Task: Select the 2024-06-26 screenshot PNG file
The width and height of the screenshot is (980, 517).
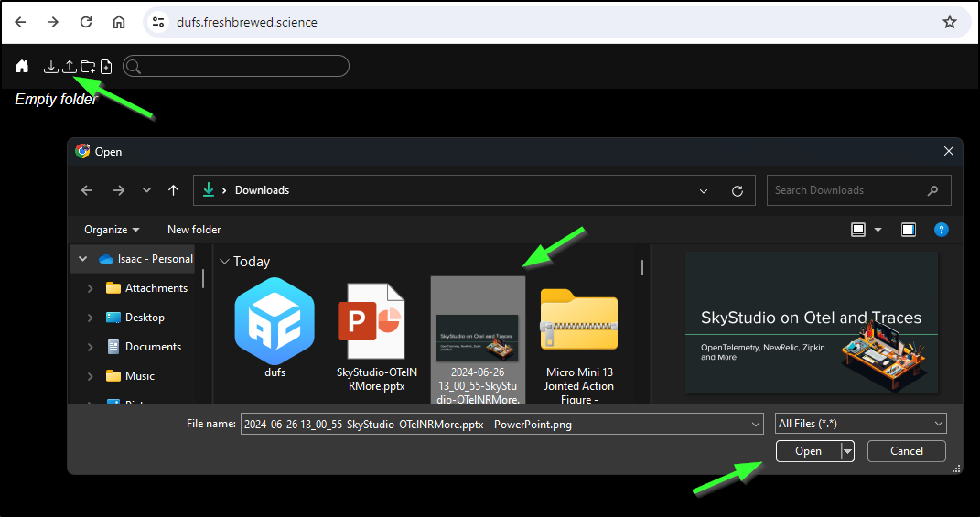Action: coord(478,340)
